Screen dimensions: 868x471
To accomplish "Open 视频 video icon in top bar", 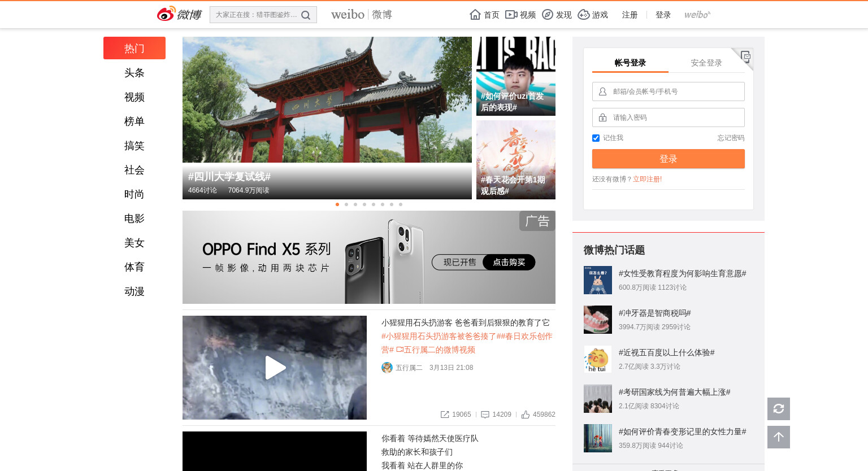I will point(511,15).
